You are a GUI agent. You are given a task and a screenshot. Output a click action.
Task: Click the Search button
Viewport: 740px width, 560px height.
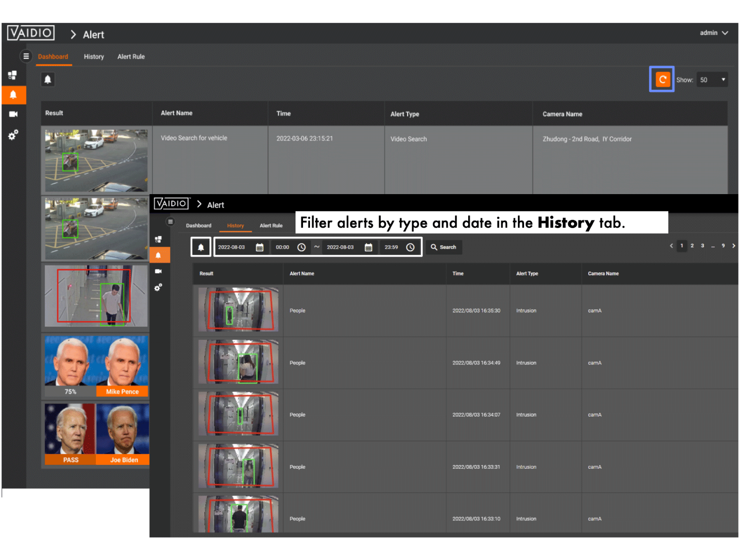coord(444,247)
